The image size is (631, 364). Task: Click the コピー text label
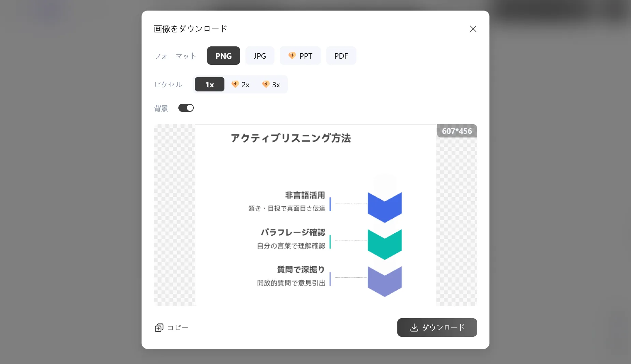pyautogui.click(x=178, y=328)
